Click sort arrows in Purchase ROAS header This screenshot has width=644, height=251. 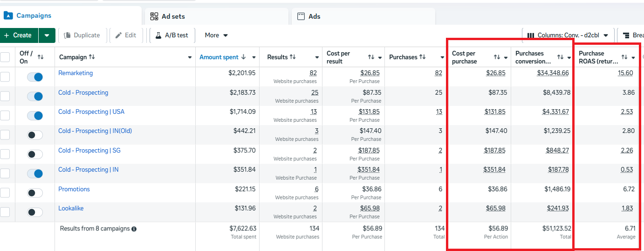(624, 57)
